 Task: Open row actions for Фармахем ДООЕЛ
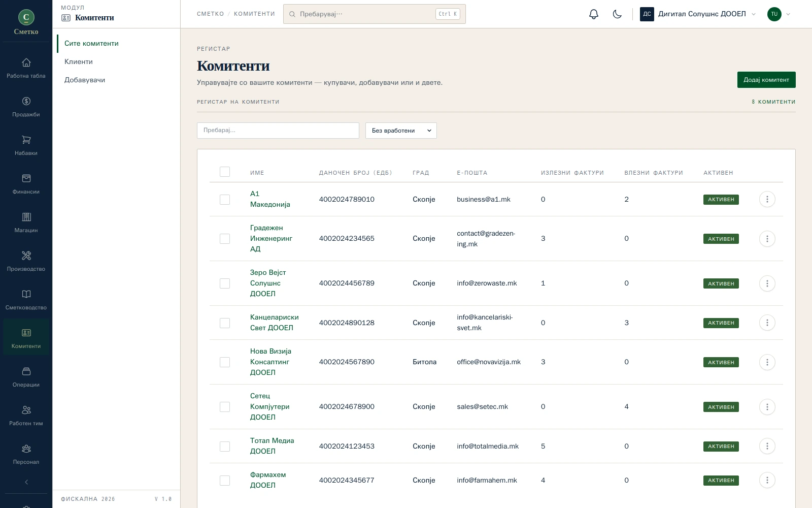[x=767, y=480]
